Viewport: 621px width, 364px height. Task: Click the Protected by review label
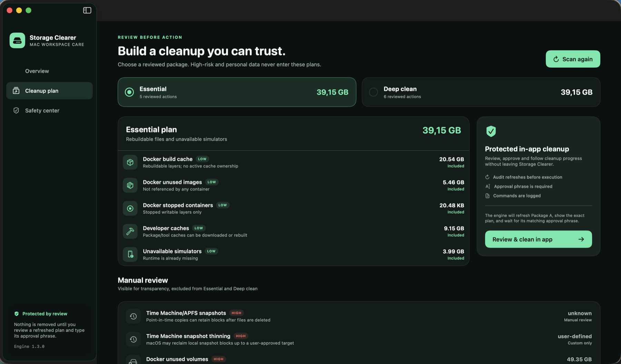click(x=45, y=314)
